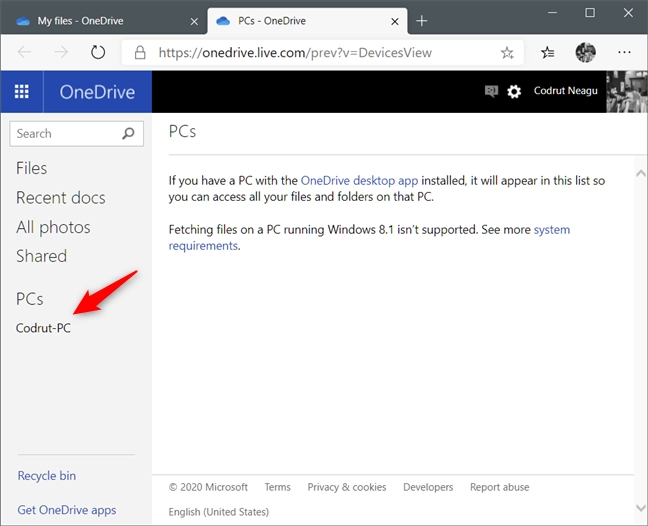Screen dimensions: 648x526
Task: View site security lock info
Action: [140, 52]
